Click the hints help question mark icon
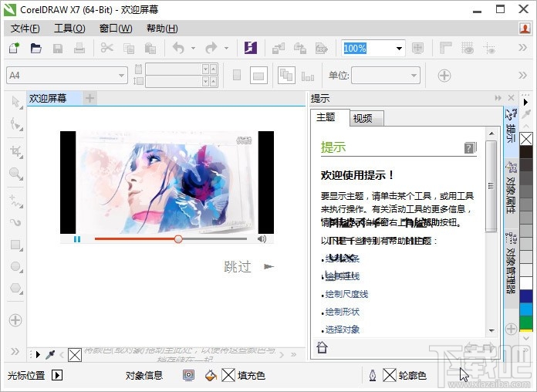 point(470,147)
